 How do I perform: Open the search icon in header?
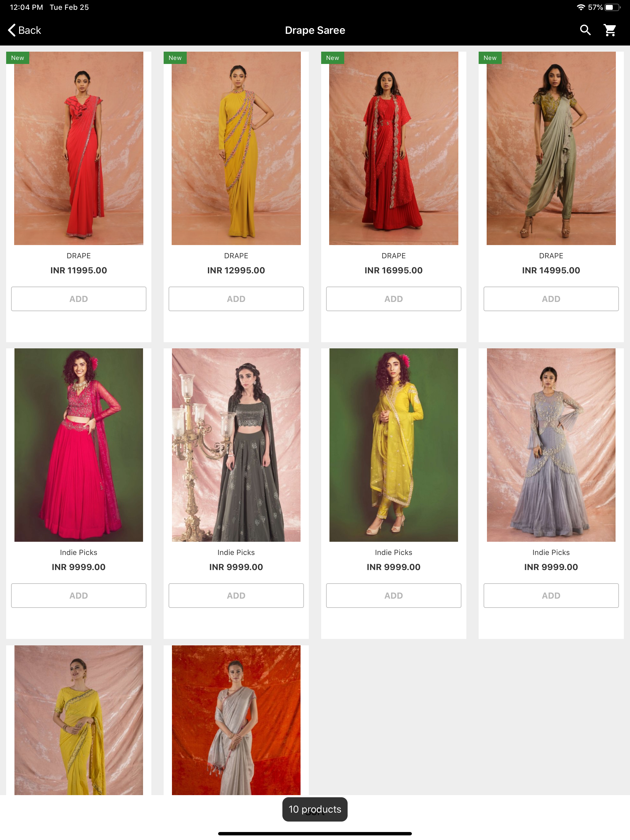585,30
